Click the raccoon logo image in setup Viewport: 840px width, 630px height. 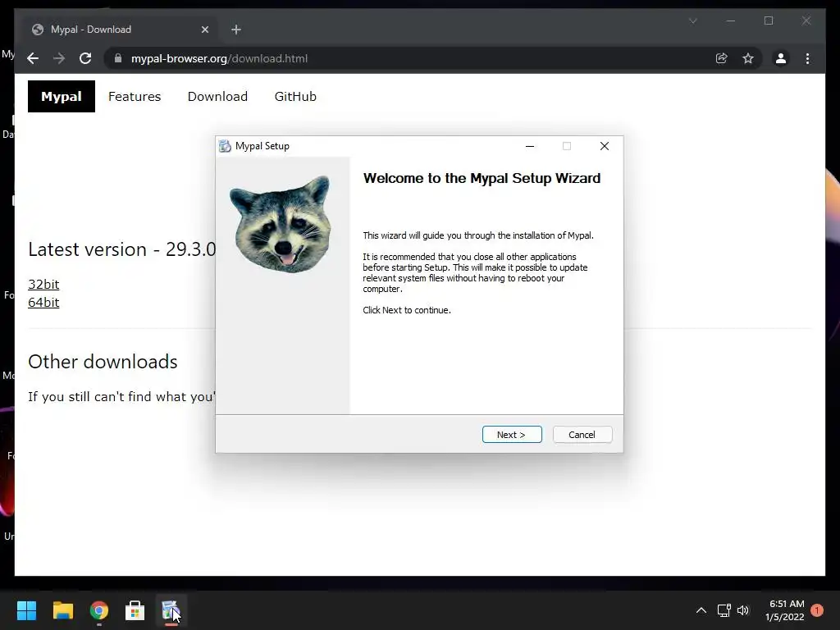pos(282,223)
